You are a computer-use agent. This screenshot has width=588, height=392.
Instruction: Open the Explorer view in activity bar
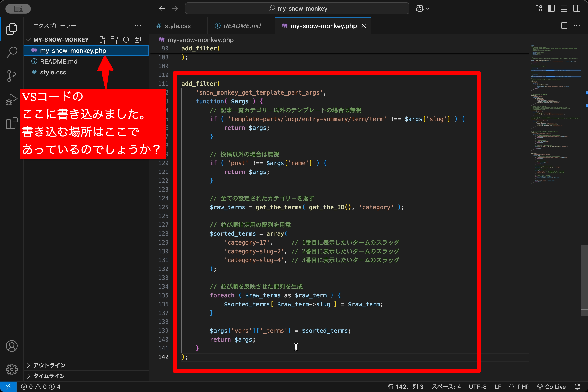(12, 29)
